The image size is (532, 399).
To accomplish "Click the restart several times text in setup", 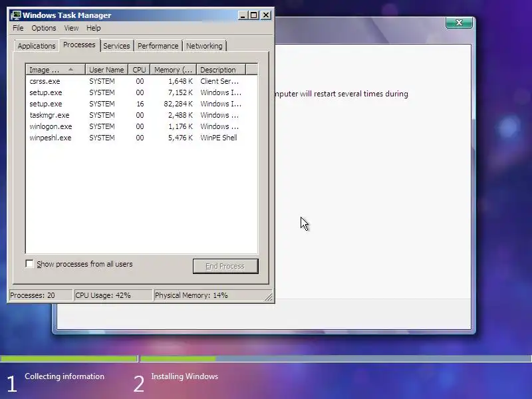I will 341,94.
